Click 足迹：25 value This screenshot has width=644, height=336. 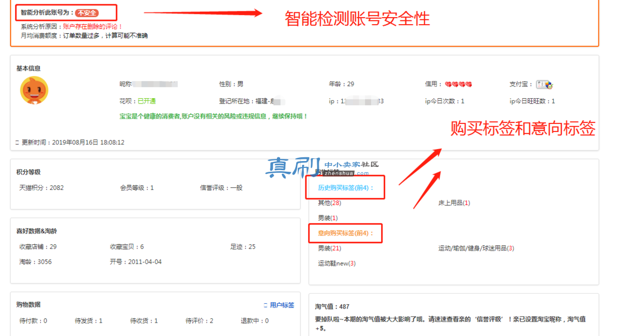pos(243,247)
